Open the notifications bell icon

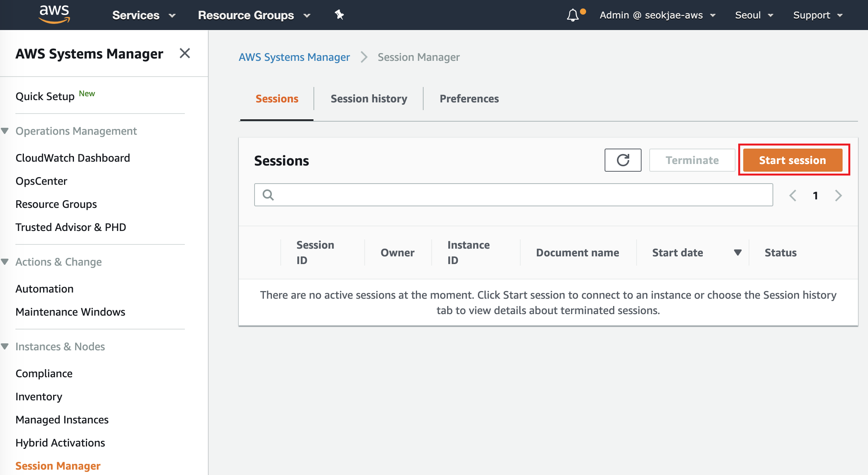coord(573,15)
